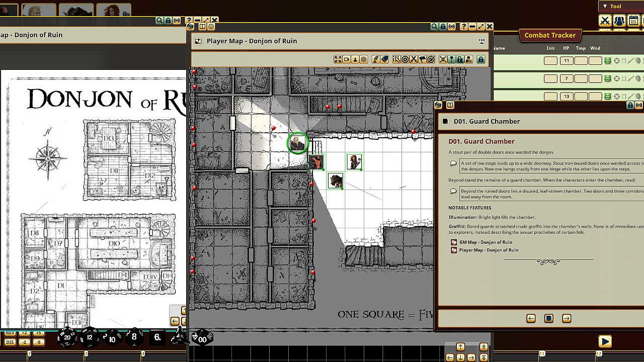Open the GM Map - Donjon of Ruin link
This screenshot has height=362, width=644.
[486, 242]
